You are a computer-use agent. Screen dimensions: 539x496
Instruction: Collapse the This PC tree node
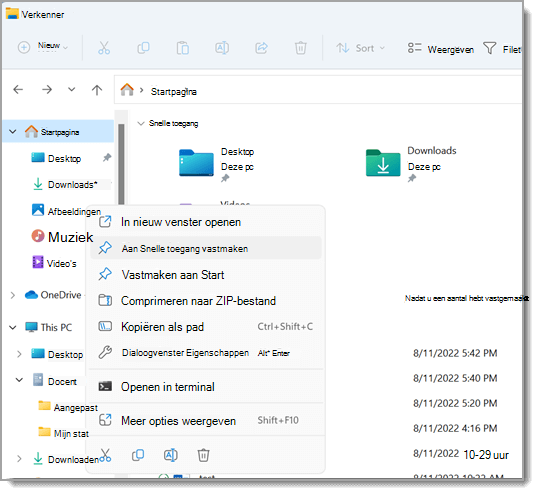[x=13, y=328]
